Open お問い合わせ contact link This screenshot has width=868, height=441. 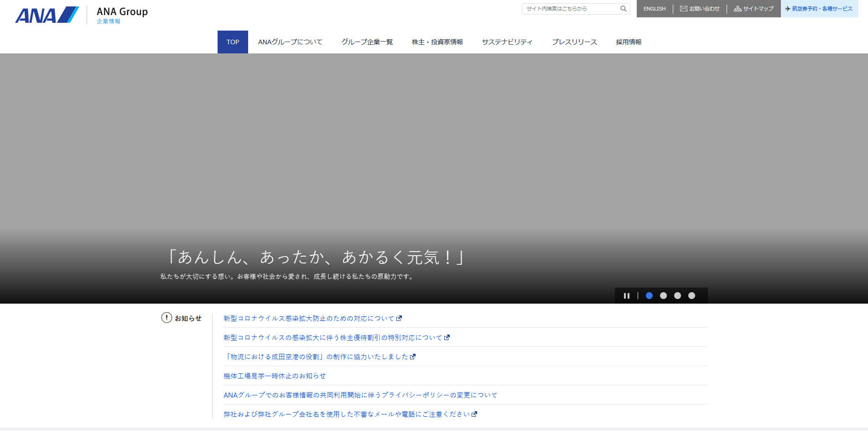click(x=700, y=9)
